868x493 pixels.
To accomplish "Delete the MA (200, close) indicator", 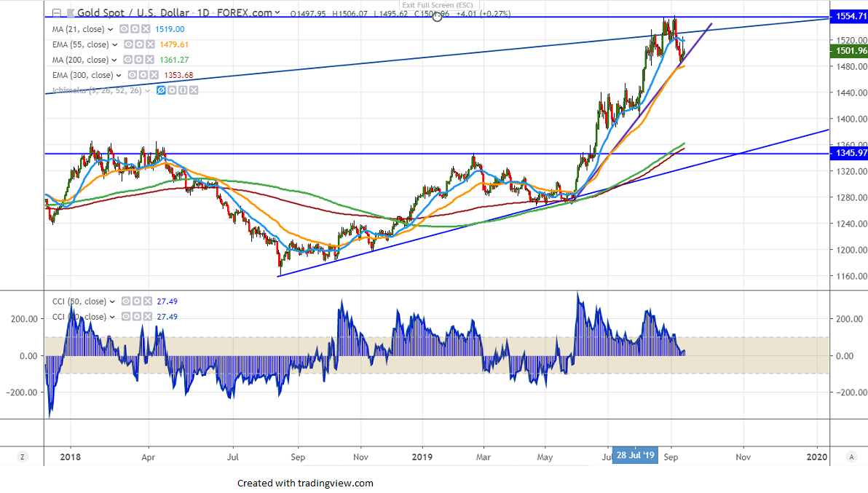I will coord(149,60).
